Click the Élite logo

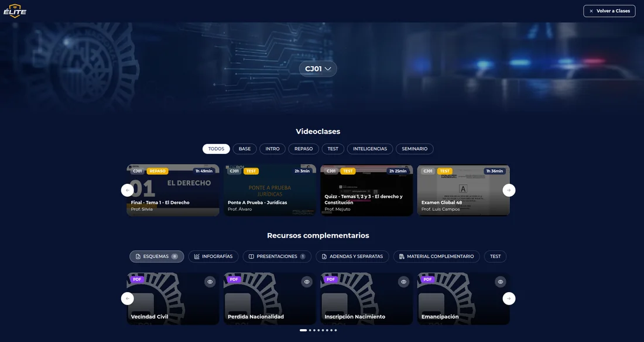[x=15, y=11]
